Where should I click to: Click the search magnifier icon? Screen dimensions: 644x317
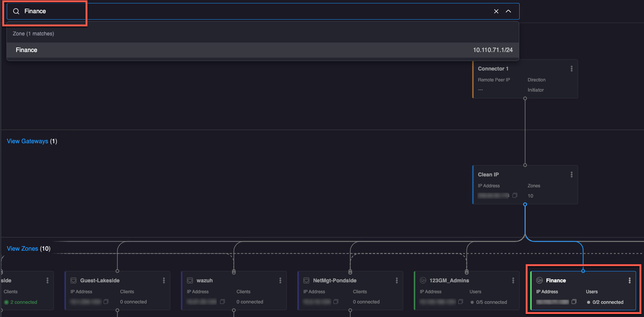coord(16,11)
